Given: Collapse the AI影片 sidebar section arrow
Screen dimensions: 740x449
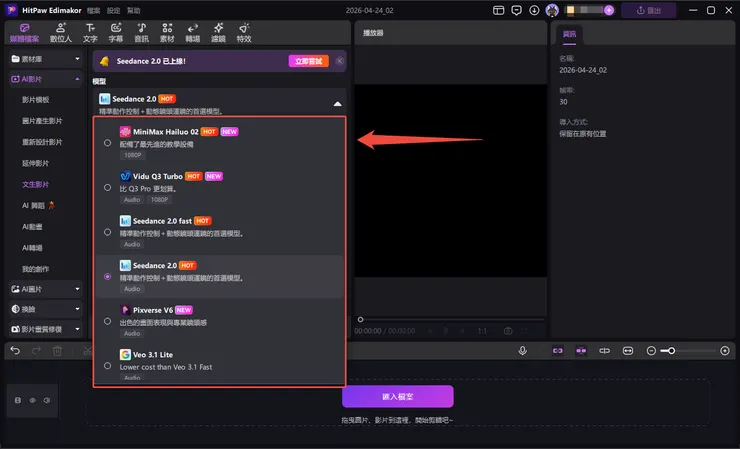Looking at the screenshot, I should click(77, 79).
